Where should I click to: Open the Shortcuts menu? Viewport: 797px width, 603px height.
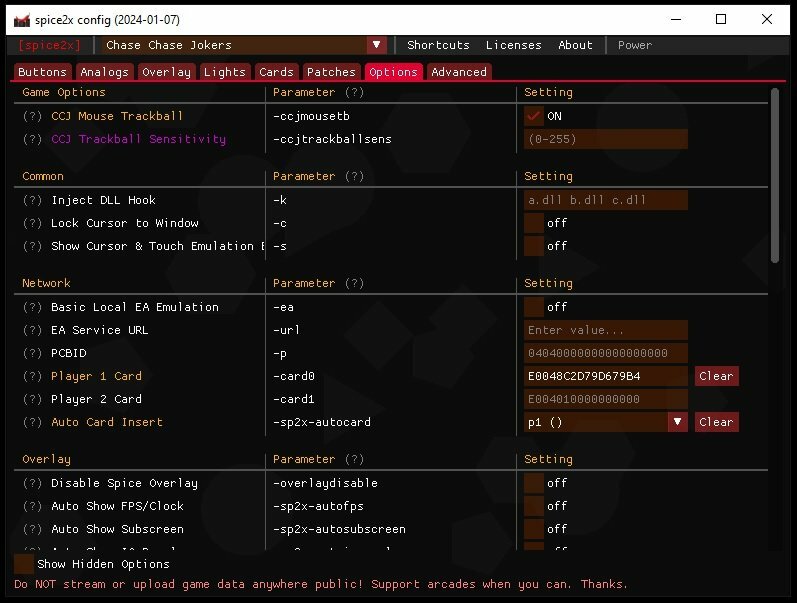pos(438,45)
